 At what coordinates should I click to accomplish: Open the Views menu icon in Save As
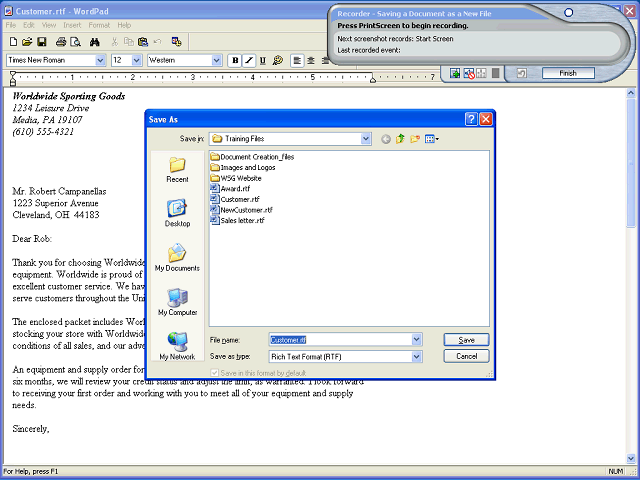pos(432,139)
